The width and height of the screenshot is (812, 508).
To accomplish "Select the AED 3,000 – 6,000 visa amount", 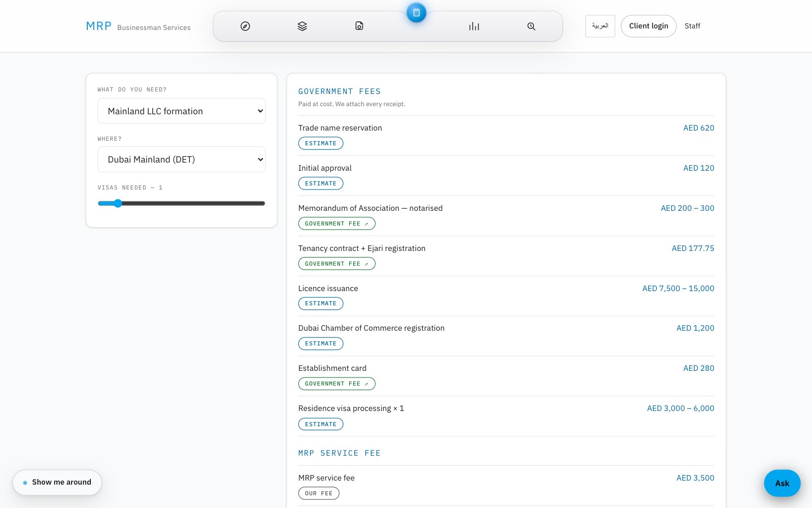I will tap(681, 408).
